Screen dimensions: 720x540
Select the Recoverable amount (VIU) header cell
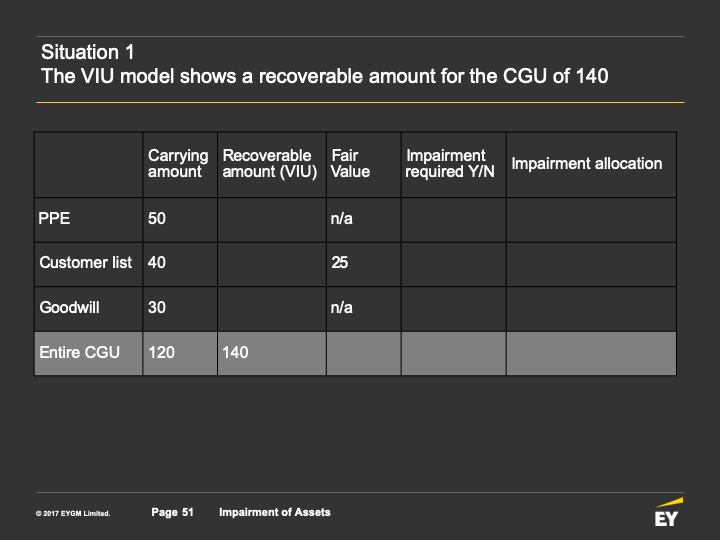[x=272, y=164]
